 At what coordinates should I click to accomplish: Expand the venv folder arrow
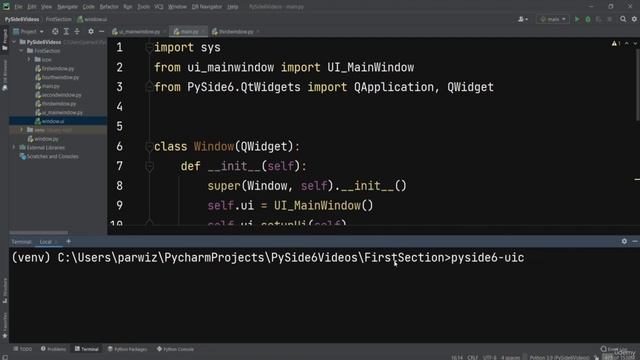point(22,130)
